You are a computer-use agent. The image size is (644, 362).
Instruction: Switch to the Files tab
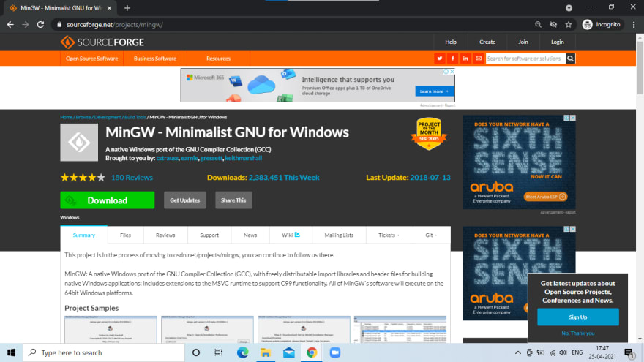pyautogui.click(x=125, y=235)
